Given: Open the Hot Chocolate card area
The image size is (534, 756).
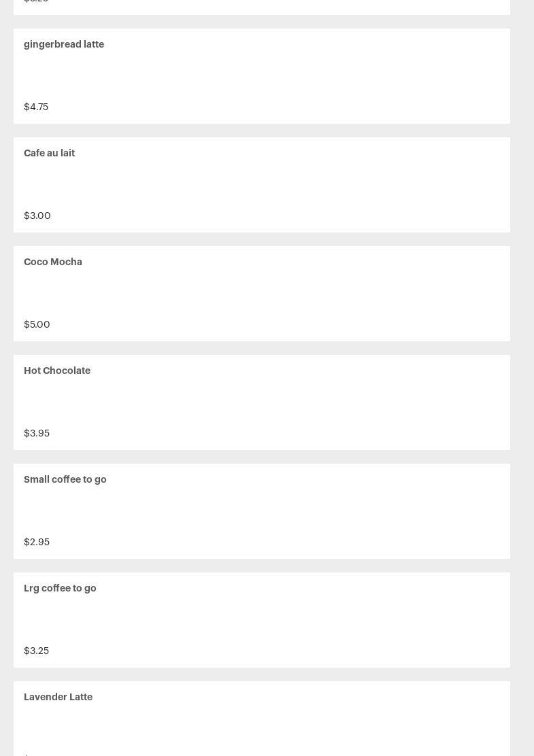Looking at the screenshot, I should [261, 402].
